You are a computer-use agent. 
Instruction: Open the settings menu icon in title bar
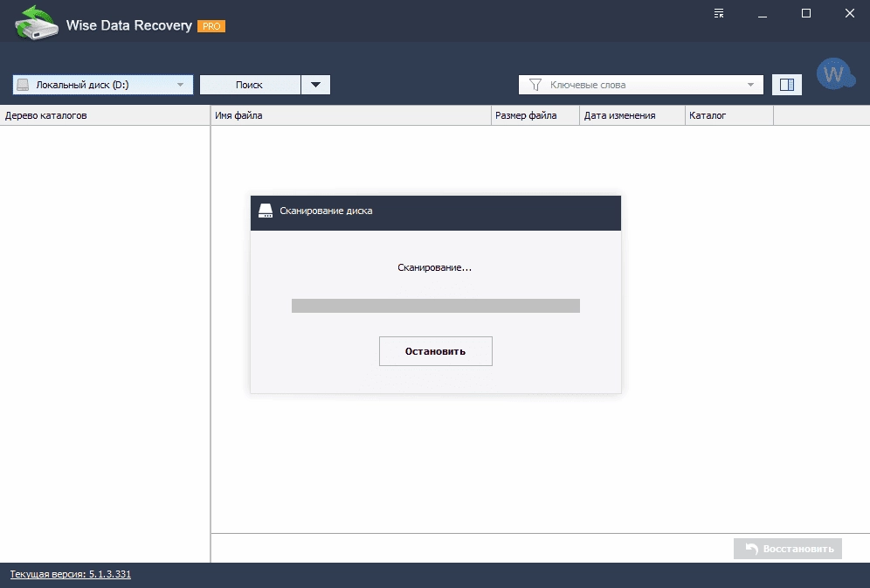pos(719,13)
